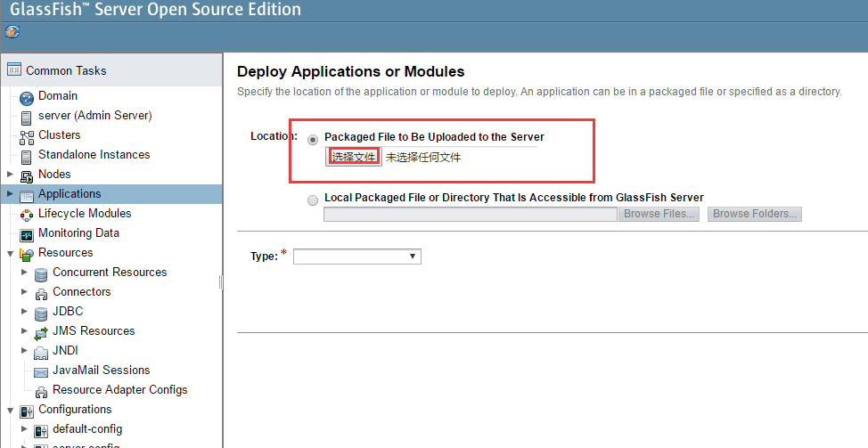Open JDBC label in tree

click(x=68, y=312)
